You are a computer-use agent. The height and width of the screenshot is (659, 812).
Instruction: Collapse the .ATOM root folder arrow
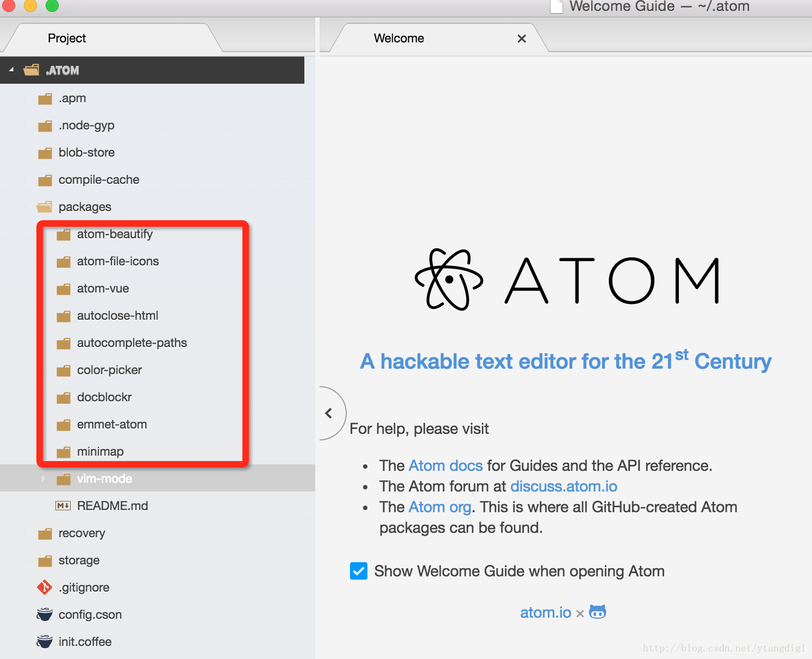click(11, 70)
